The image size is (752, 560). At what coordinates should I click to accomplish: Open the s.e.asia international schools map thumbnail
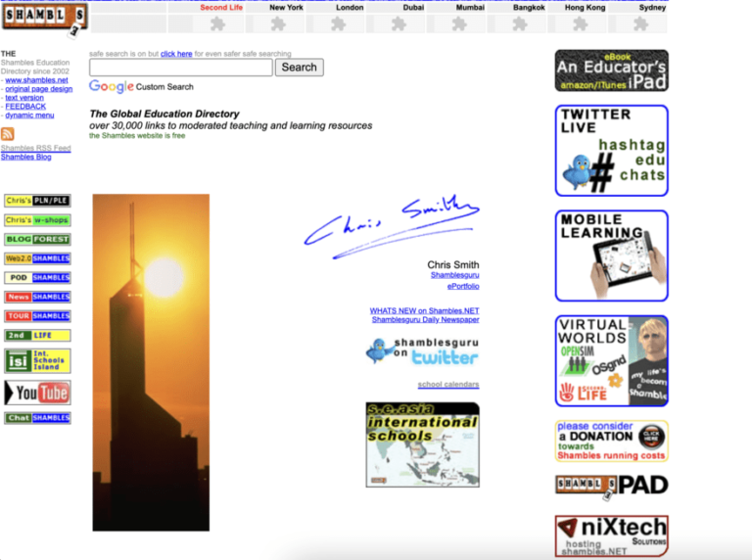pos(422,444)
